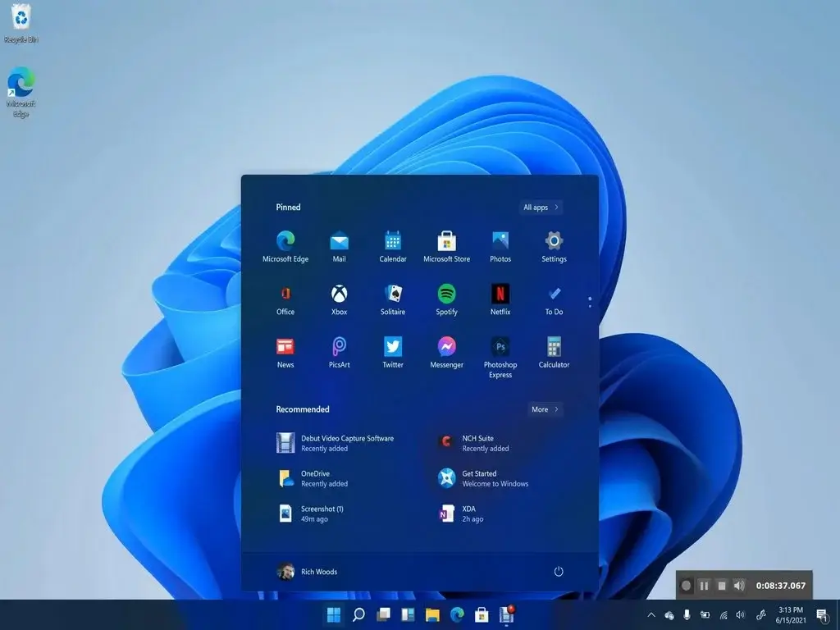Pause the screen recording
Viewport: 840px width, 630px height.
click(704, 586)
